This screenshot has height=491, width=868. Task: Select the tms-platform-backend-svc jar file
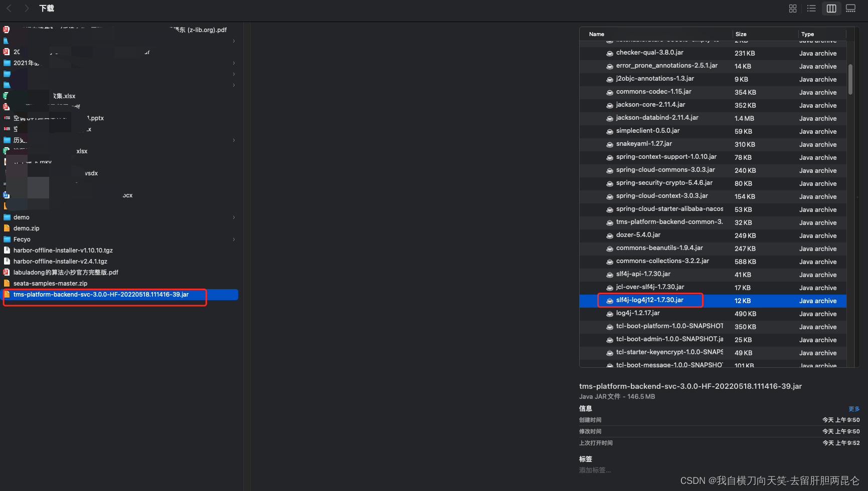[x=120, y=295]
